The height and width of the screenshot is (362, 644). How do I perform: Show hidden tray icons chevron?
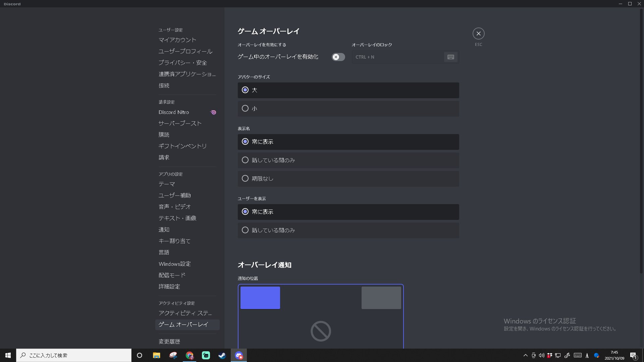coord(525,355)
